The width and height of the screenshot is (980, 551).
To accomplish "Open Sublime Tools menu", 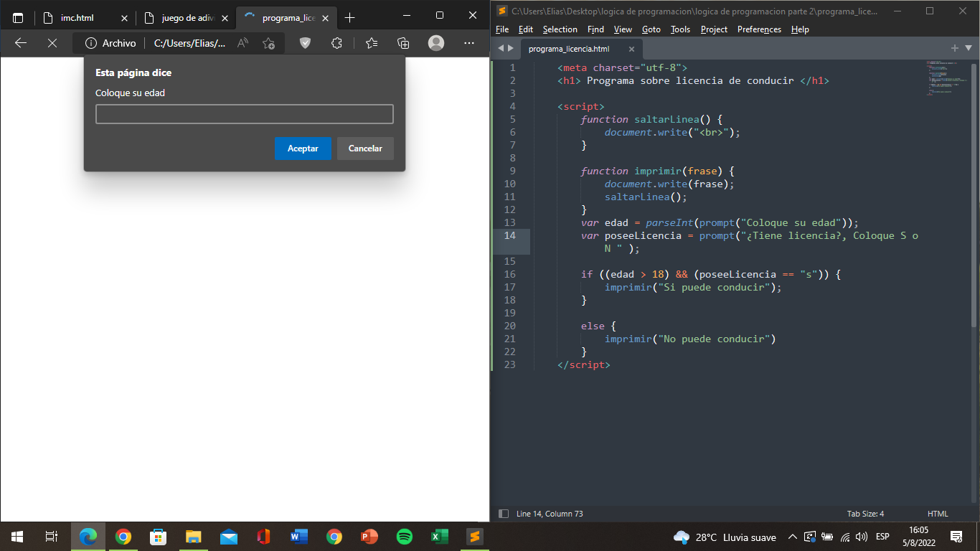I will click(680, 29).
